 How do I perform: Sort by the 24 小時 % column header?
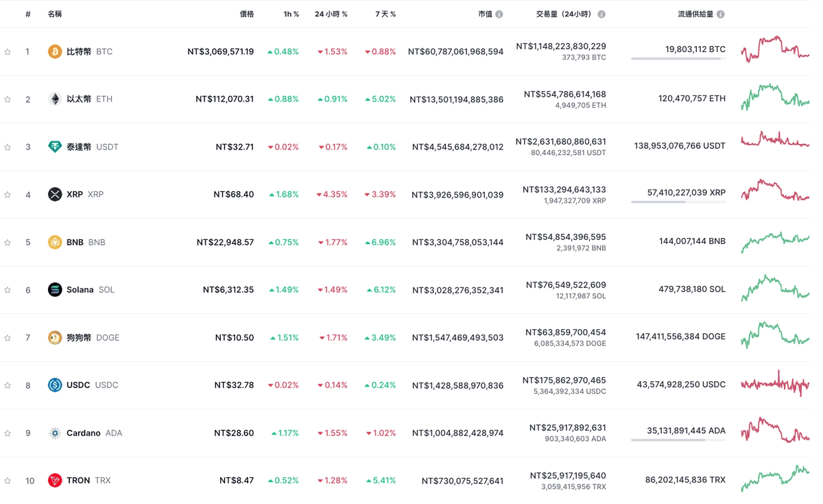point(331,14)
